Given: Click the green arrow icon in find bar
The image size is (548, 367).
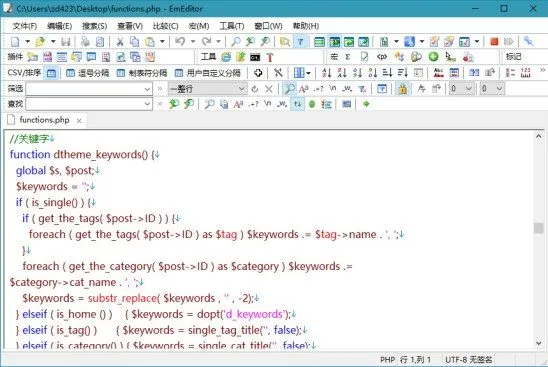Looking at the screenshot, I should click(x=366, y=104).
